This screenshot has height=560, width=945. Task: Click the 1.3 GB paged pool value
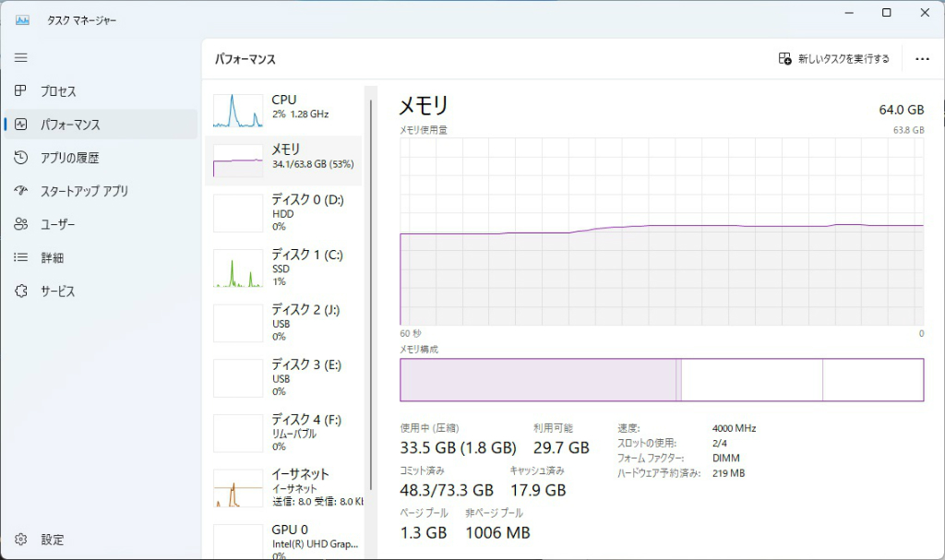pyautogui.click(x=424, y=533)
